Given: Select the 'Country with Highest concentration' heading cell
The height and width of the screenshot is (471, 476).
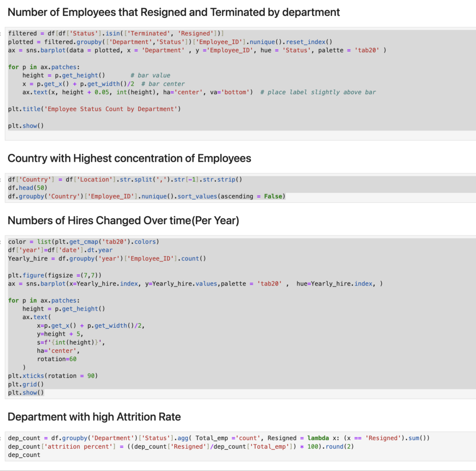Looking at the screenshot, I should [129, 159].
